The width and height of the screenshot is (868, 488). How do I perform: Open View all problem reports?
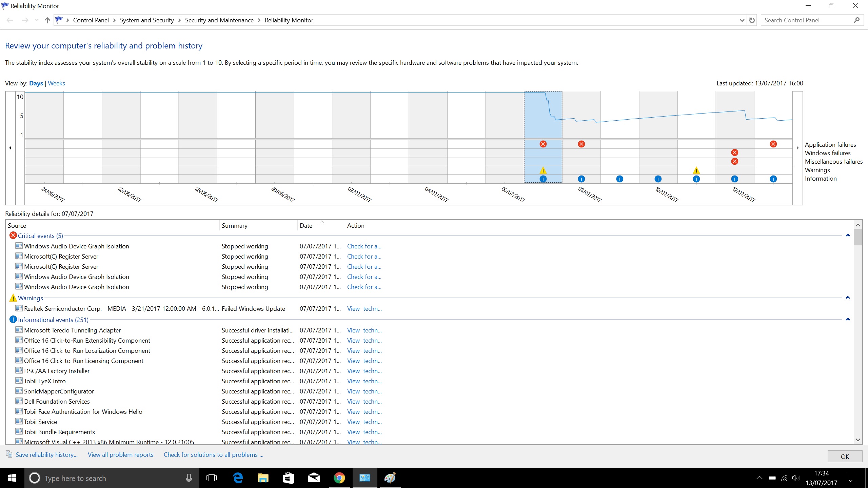pos(121,455)
